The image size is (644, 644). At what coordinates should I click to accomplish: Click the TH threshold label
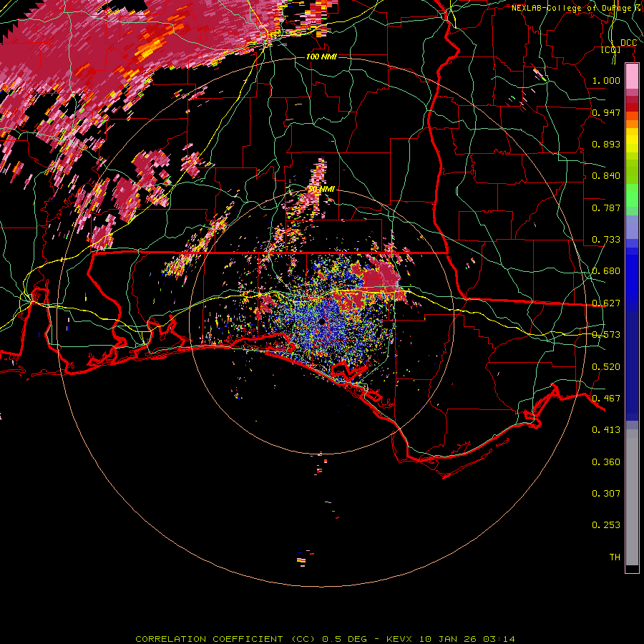(615, 557)
